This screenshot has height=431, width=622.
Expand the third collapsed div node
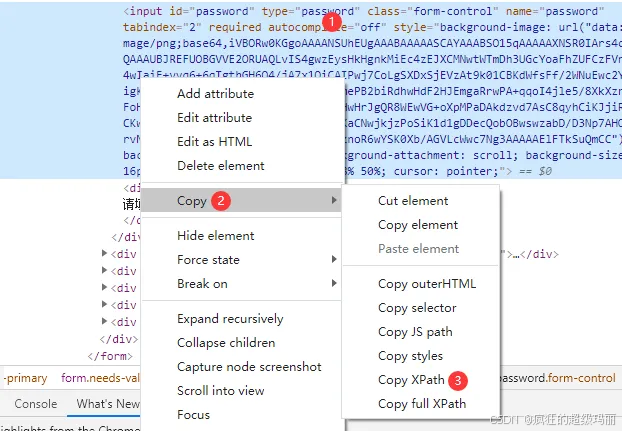(x=104, y=287)
